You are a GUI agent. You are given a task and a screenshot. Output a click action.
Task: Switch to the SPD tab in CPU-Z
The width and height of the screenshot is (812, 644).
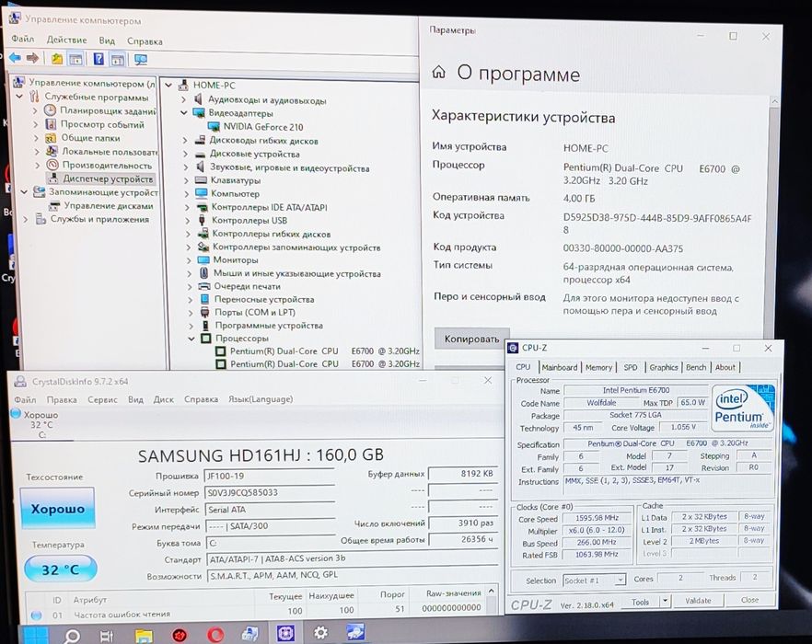tap(631, 367)
